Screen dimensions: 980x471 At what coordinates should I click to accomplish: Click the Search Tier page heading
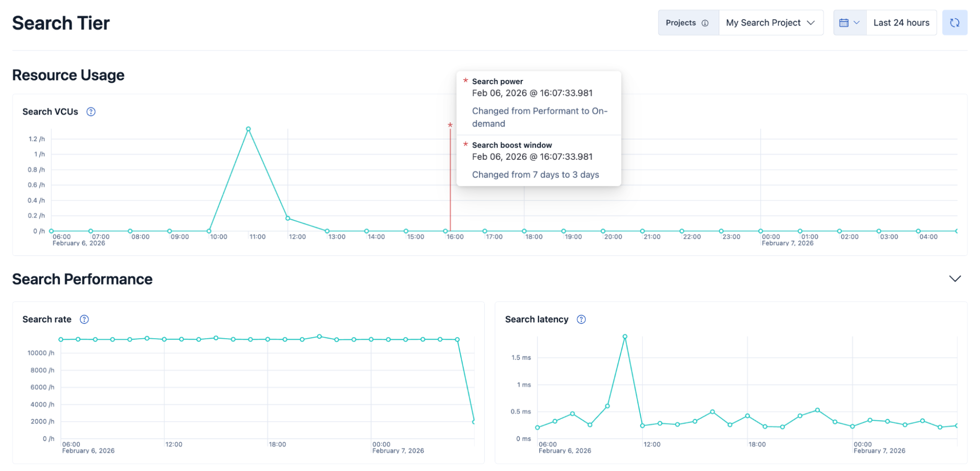(60, 23)
